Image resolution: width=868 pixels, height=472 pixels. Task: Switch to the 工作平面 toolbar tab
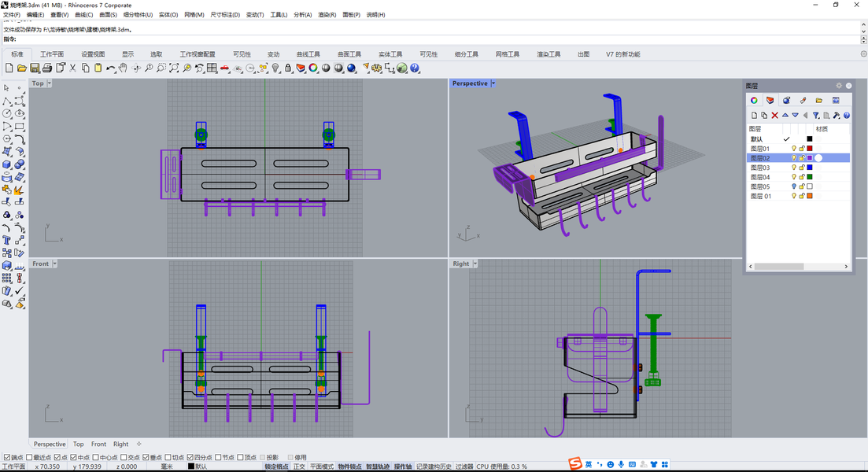(x=52, y=54)
